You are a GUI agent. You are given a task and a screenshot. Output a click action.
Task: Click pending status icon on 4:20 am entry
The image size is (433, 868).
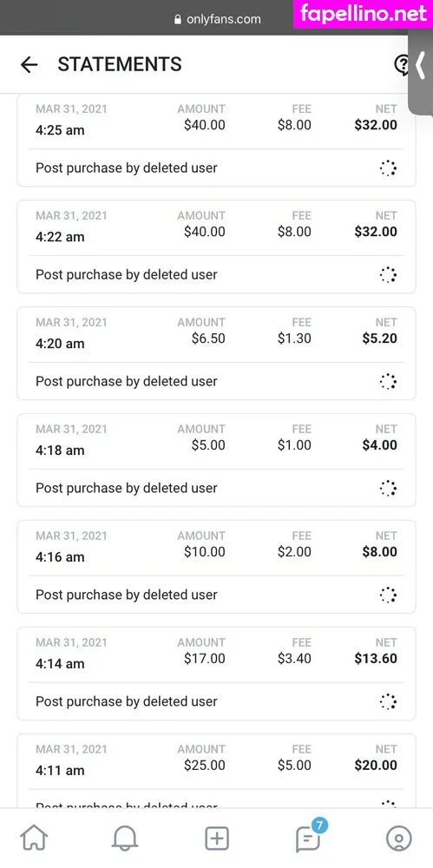[x=388, y=381]
